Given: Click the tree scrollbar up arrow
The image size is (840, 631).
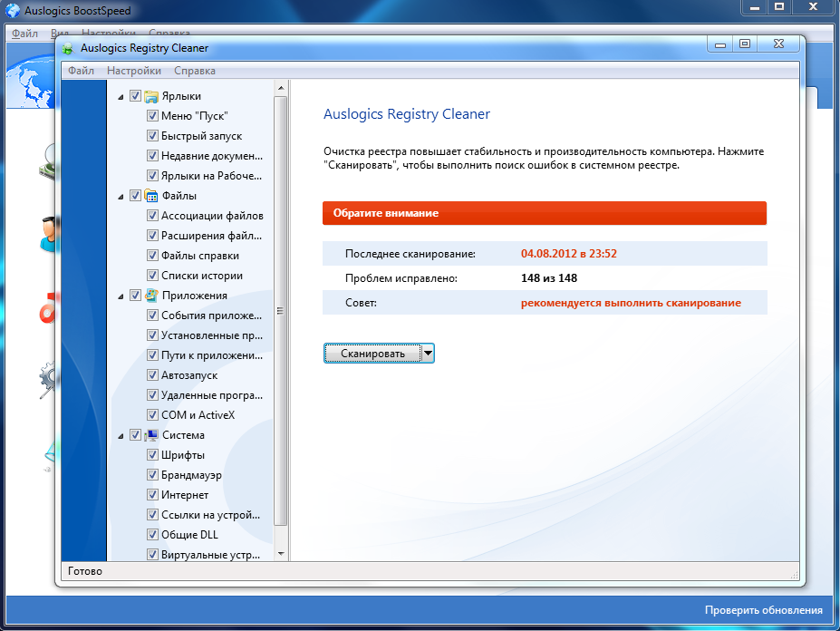Looking at the screenshot, I should tap(281, 87).
